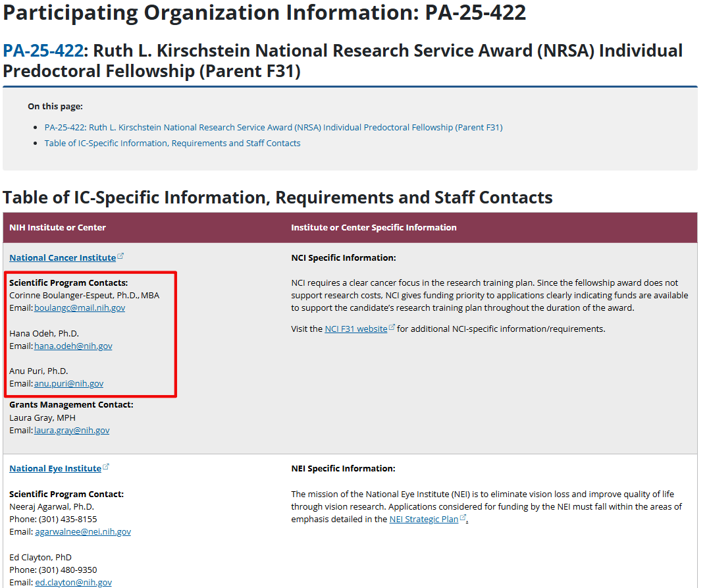This screenshot has height=588, width=707.
Task: Contact Laura Gray via laura.gray@nih.gov link
Action: pos(72,430)
